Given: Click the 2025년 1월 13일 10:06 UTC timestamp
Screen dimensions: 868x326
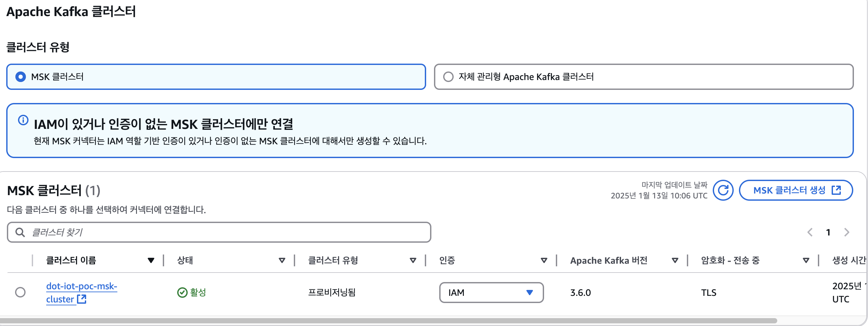Looking at the screenshot, I should pos(659,196).
